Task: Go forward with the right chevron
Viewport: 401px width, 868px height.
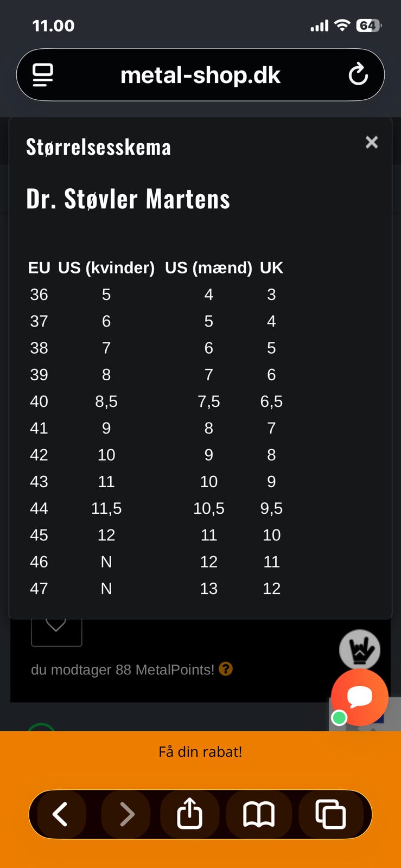Action: pyautogui.click(x=126, y=814)
